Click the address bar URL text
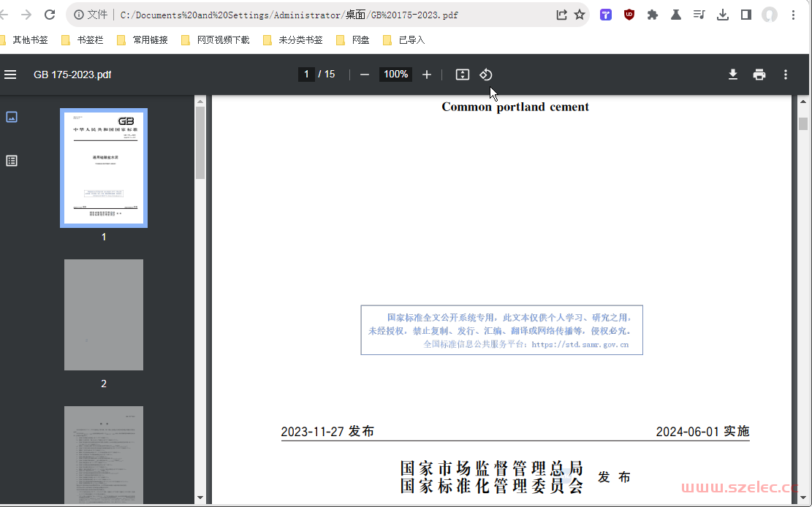Image resolution: width=812 pixels, height=507 pixels. coord(289,15)
